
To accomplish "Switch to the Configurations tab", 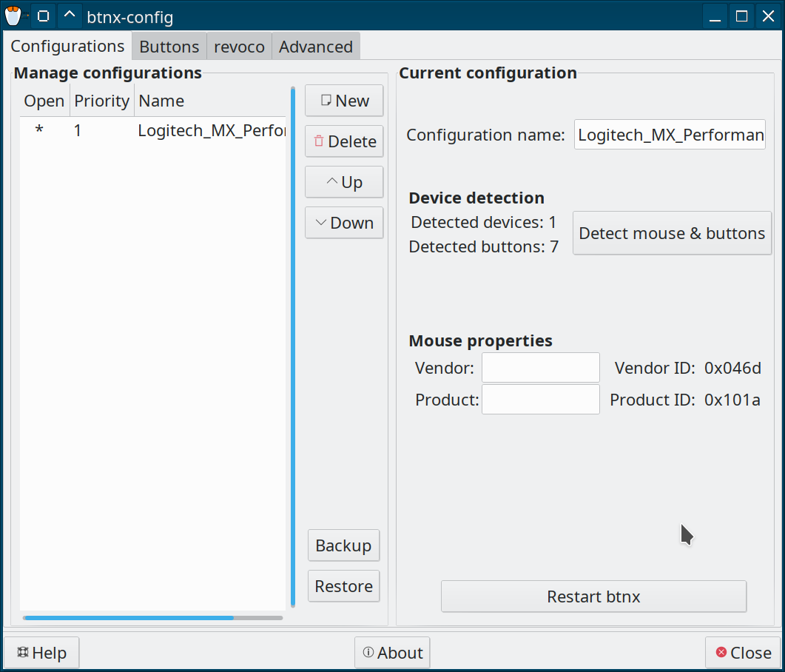I will click(67, 46).
